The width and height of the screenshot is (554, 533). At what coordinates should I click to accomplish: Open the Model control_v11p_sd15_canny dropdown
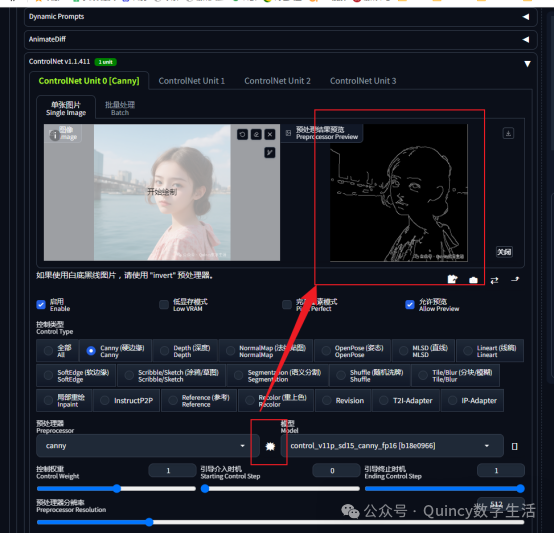[392, 446]
